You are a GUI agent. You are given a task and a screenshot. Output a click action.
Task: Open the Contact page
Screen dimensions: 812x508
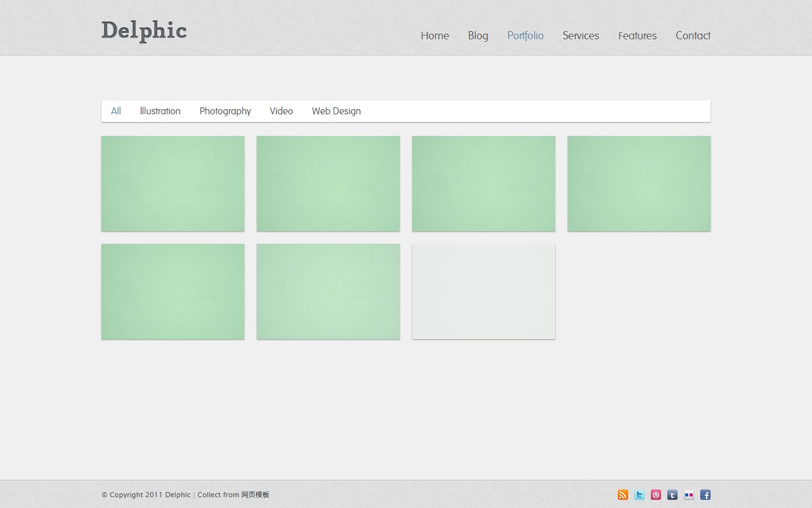(693, 36)
